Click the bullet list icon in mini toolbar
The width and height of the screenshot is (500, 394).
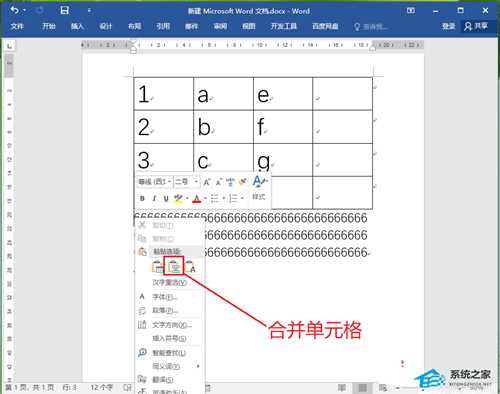pyautogui.click(x=215, y=199)
